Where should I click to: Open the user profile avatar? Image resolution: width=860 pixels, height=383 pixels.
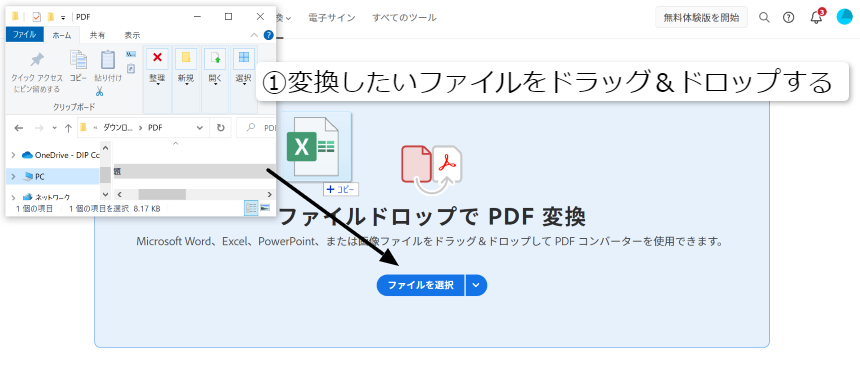pyautogui.click(x=844, y=17)
